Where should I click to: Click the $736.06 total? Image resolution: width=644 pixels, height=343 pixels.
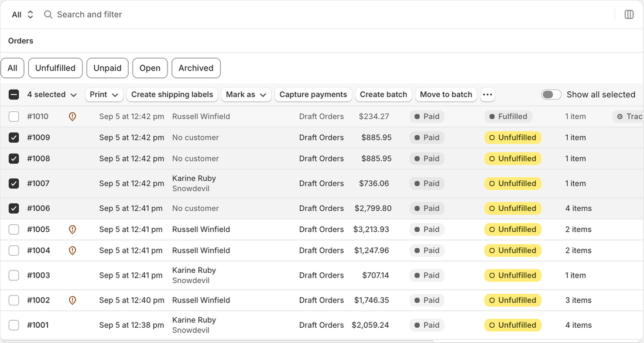[x=374, y=184]
